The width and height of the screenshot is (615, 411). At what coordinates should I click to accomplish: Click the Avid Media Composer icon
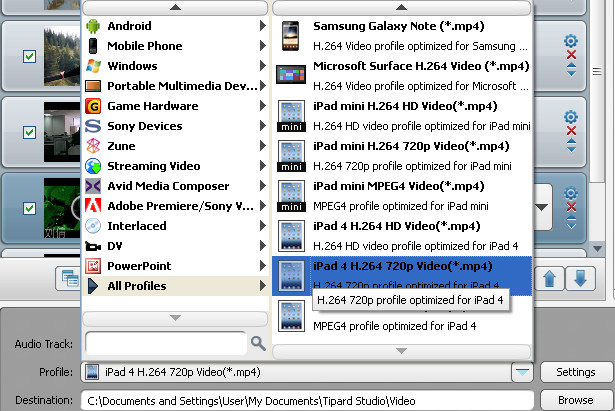point(93,186)
